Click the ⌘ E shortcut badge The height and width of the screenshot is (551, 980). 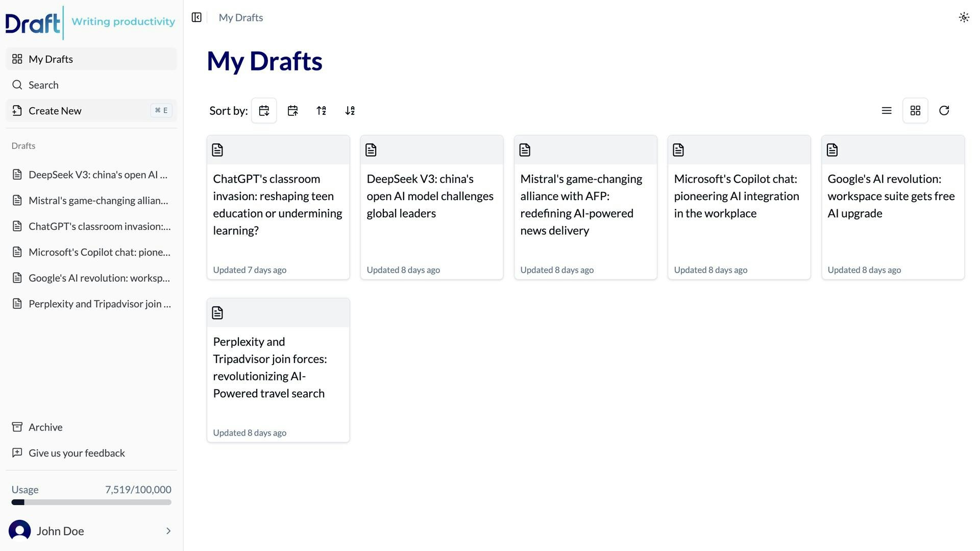pos(161,110)
